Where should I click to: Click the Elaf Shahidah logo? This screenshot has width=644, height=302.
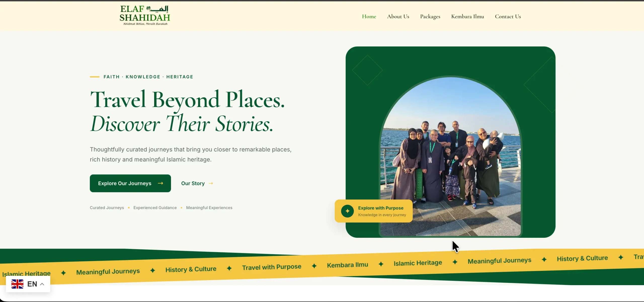coord(145,15)
